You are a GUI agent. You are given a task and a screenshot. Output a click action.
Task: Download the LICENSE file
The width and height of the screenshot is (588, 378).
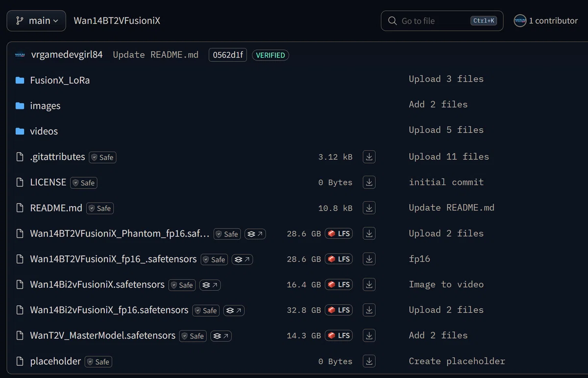[369, 182]
